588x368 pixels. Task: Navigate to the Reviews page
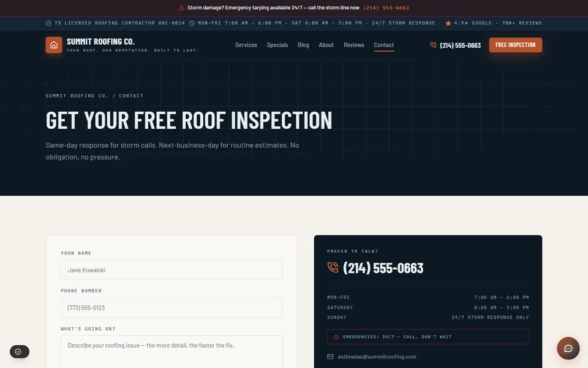(353, 45)
